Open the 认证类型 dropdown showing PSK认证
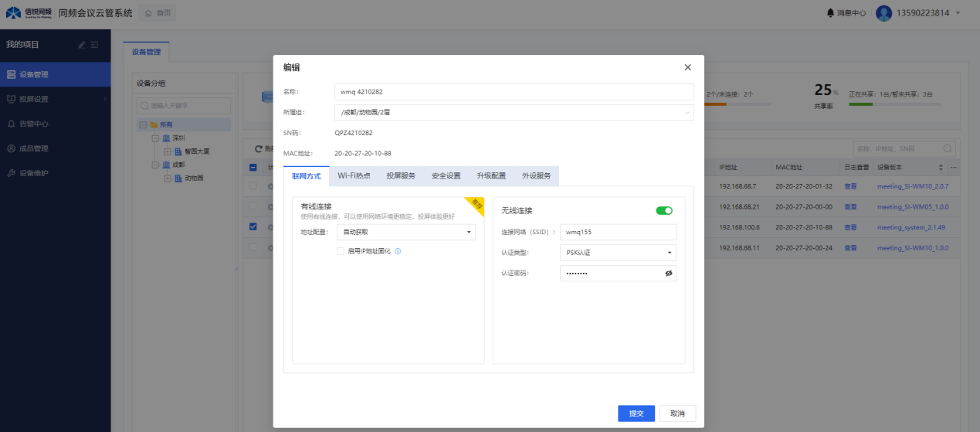The width and height of the screenshot is (980, 432). (618, 253)
